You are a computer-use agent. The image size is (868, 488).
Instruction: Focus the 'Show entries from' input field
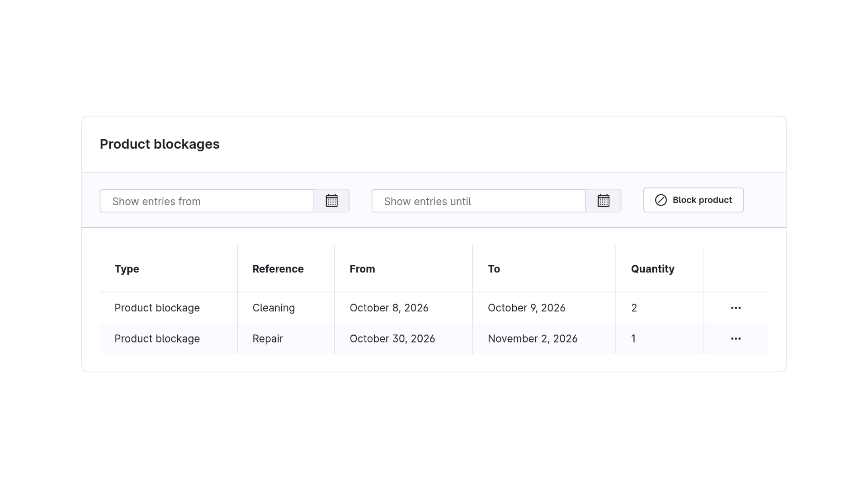tap(207, 201)
